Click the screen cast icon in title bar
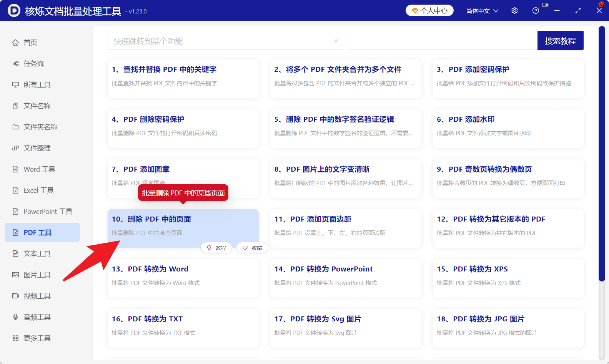The width and height of the screenshot is (609, 364). 545,5
